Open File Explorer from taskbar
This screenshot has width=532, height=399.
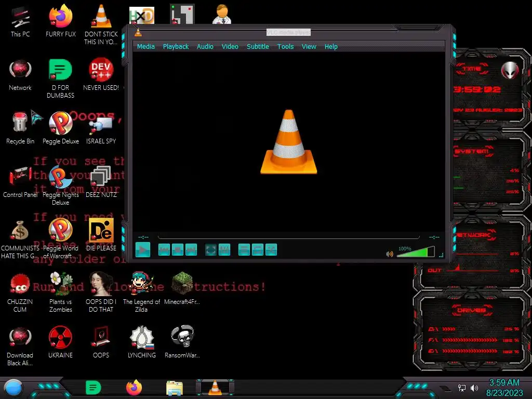pyautogui.click(x=175, y=388)
